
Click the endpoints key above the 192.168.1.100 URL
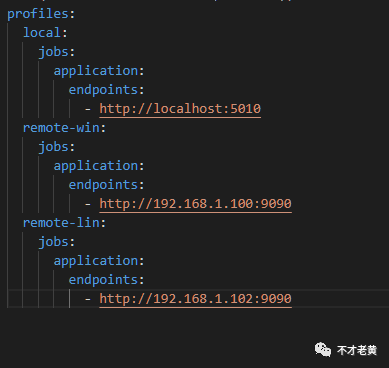(103, 185)
